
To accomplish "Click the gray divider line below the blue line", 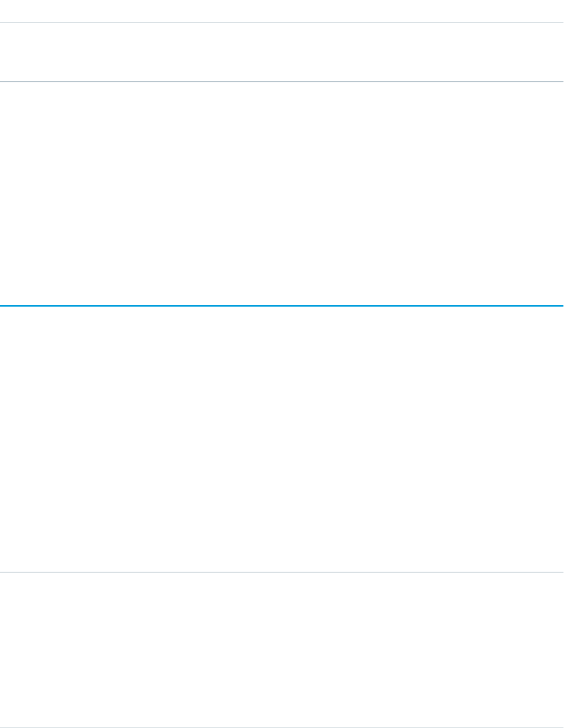I will [x=282, y=573].
